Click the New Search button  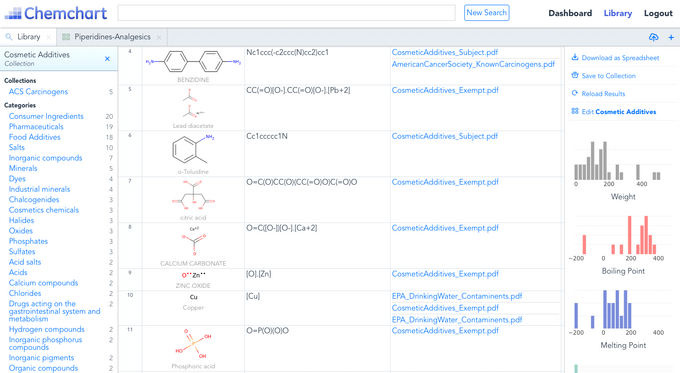(x=486, y=13)
